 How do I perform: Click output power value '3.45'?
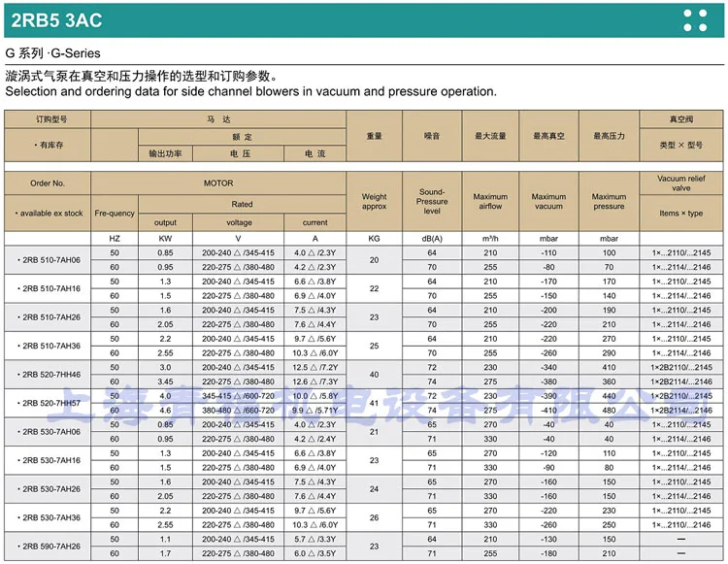[165, 382]
